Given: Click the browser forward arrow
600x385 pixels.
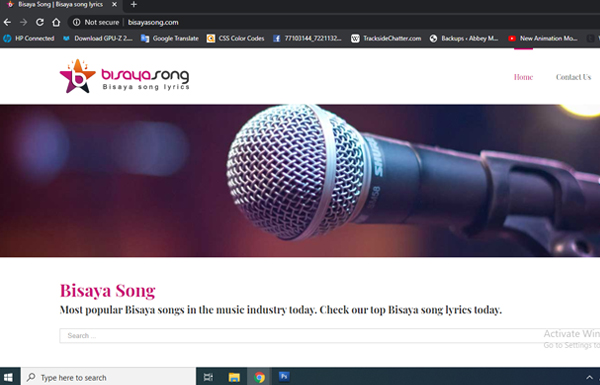Looking at the screenshot, I should pos(24,23).
